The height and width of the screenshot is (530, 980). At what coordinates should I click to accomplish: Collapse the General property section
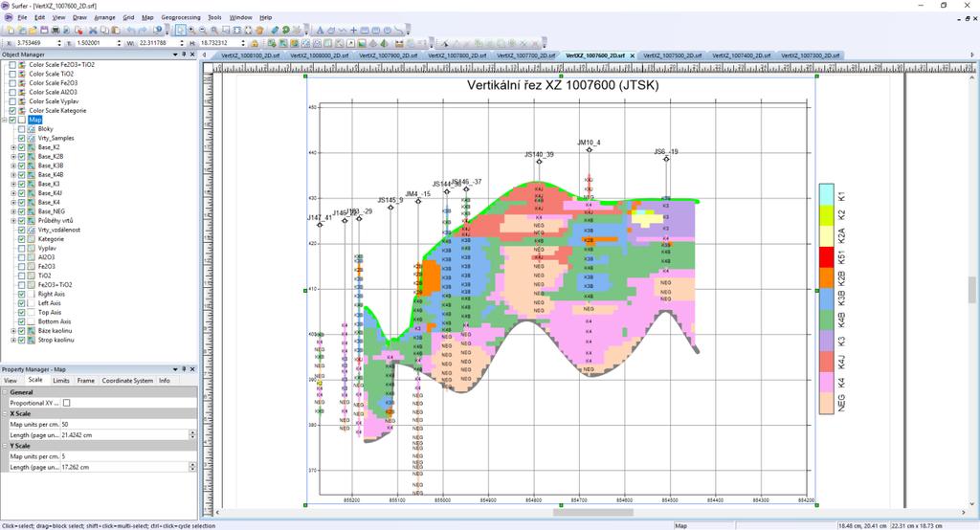[x=5, y=392]
